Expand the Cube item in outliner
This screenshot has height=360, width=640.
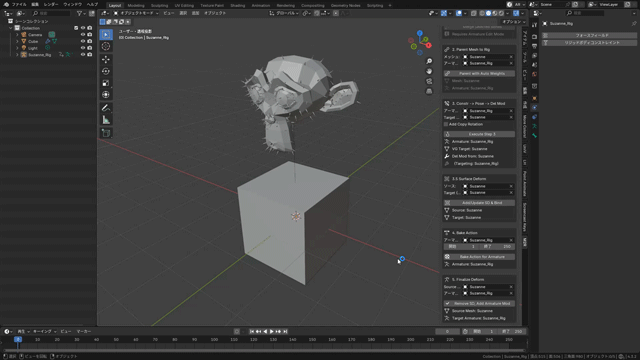[17, 41]
